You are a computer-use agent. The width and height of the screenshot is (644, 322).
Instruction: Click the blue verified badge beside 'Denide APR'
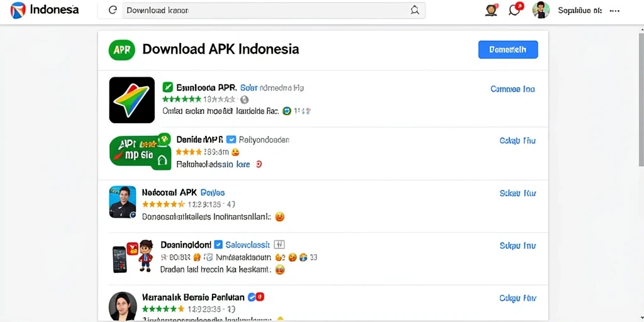231,140
